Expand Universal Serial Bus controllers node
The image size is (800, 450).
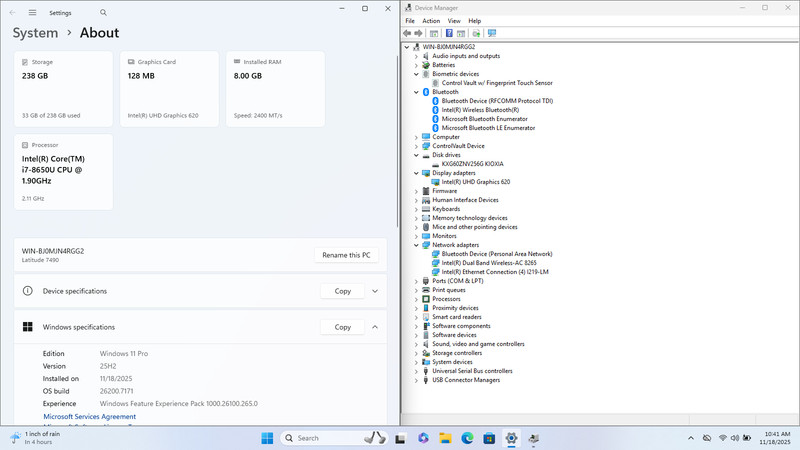coord(416,371)
